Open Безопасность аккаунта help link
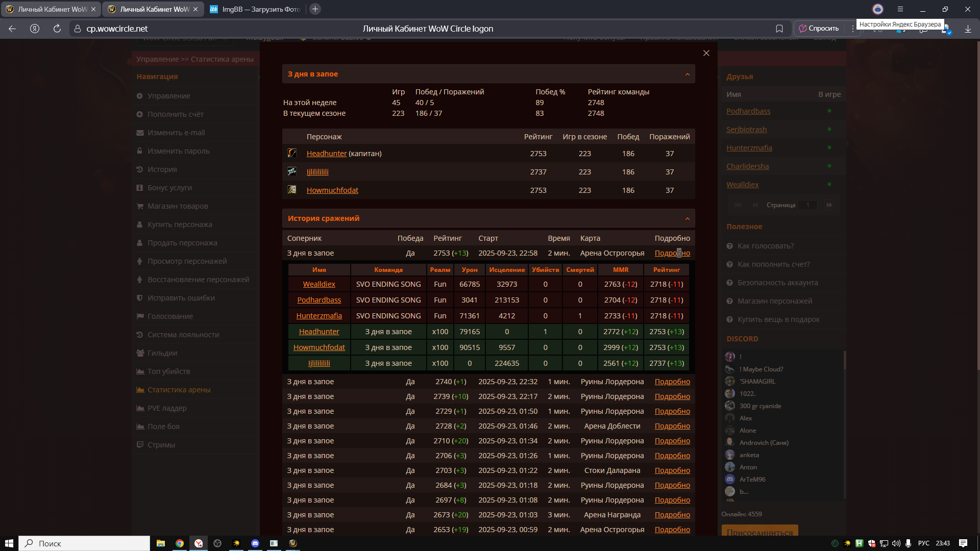 click(x=777, y=283)
